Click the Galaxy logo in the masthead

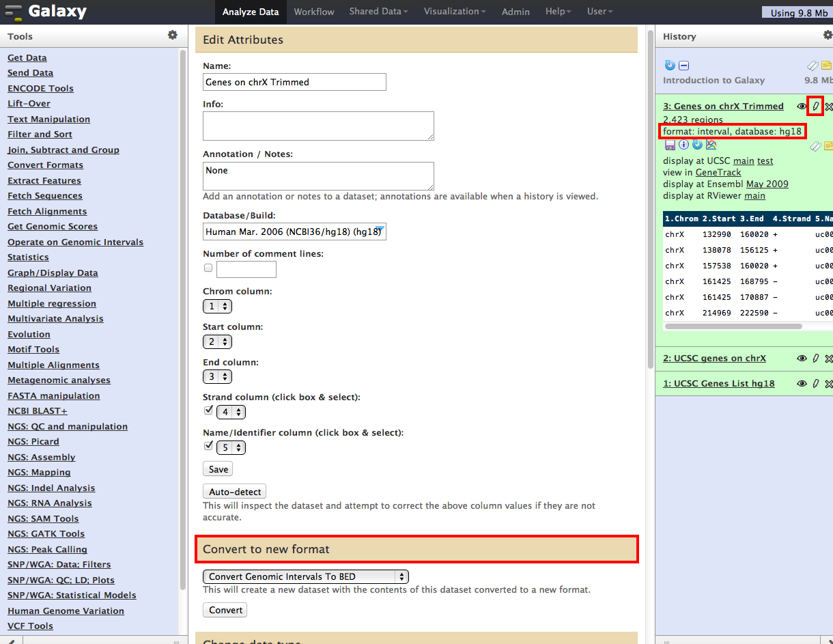tap(45, 12)
